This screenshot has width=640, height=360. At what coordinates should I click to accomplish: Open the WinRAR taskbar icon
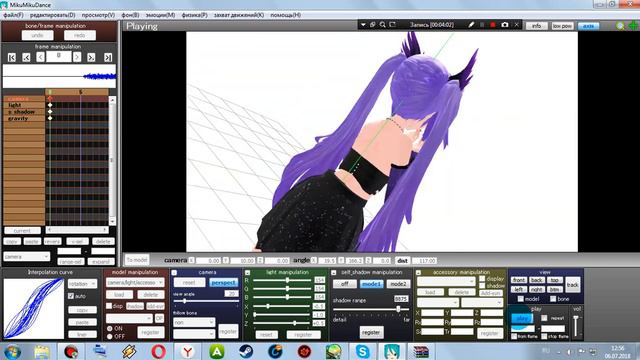click(x=421, y=351)
